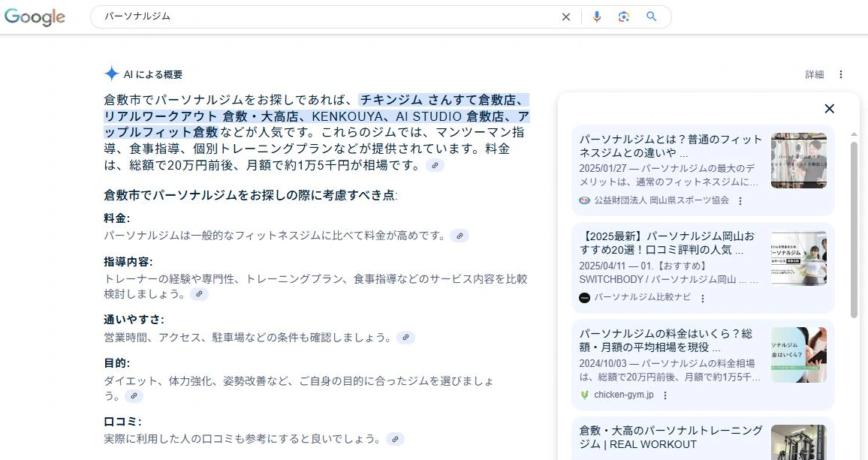
Task: Click the 料金: heading
Action: (117, 218)
